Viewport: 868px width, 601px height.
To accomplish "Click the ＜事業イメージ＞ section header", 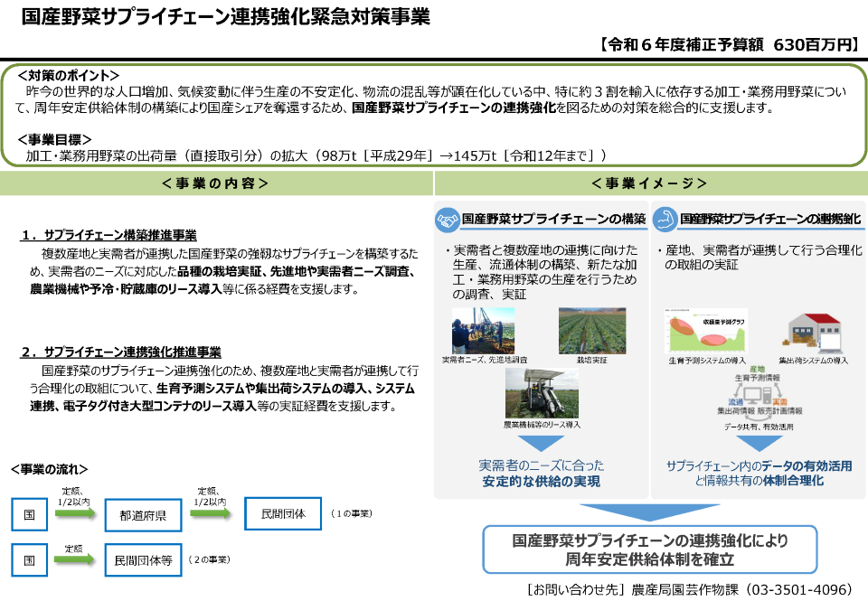I will tap(649, 183).
